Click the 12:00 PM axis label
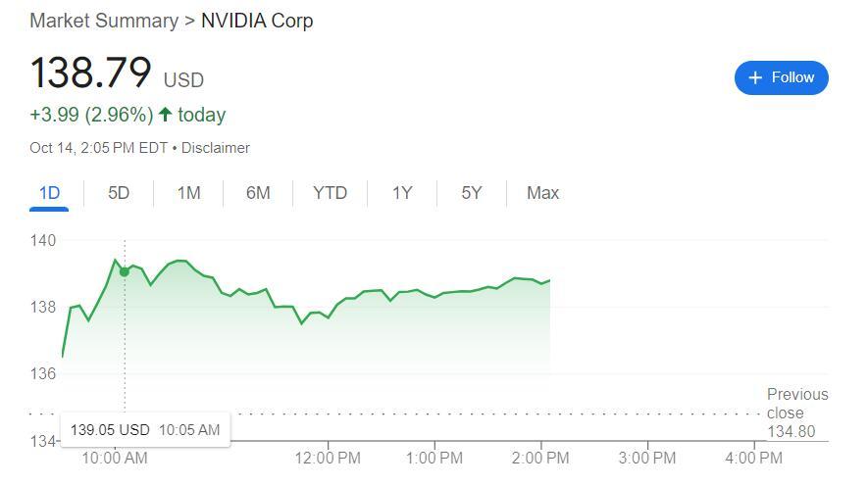 click(x=328, y=458)
